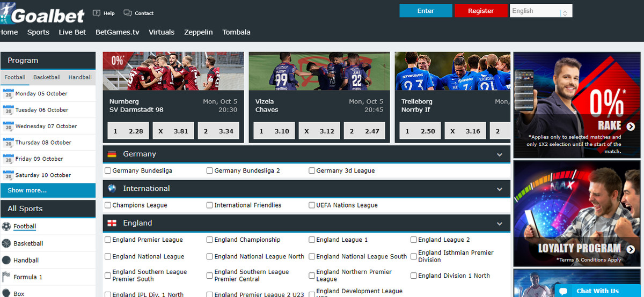Viewport: 644px width, 297px height.
Task: Click the Contact chat bubble icon
Action: pos(127,13)
